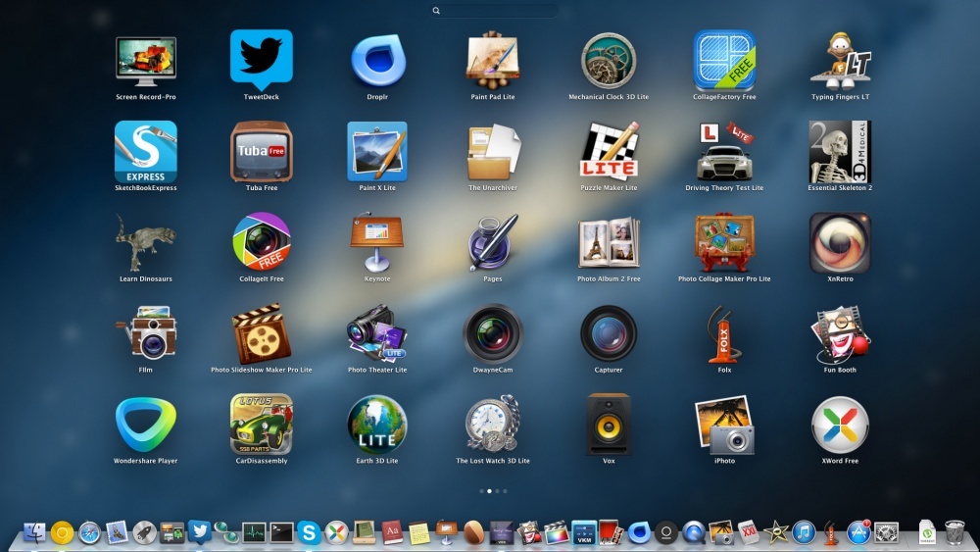Screen dimensions: 980x552
Task: Open Screen Record-Pro from Launchpad
Action: click(x=146, y=61)
